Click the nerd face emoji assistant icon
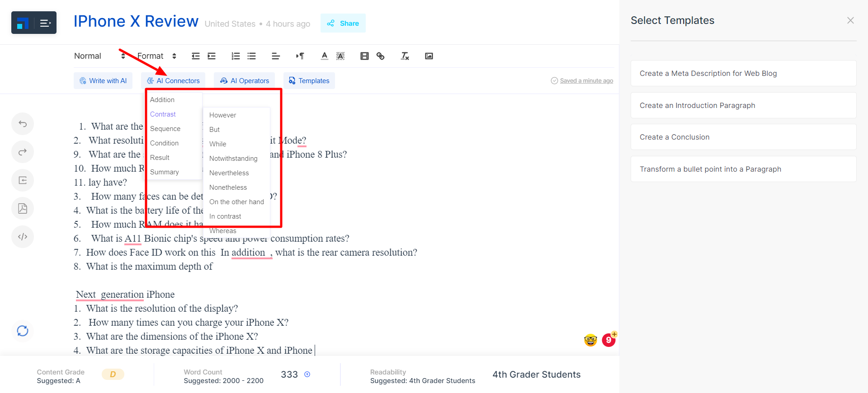 tap(590, 340)
